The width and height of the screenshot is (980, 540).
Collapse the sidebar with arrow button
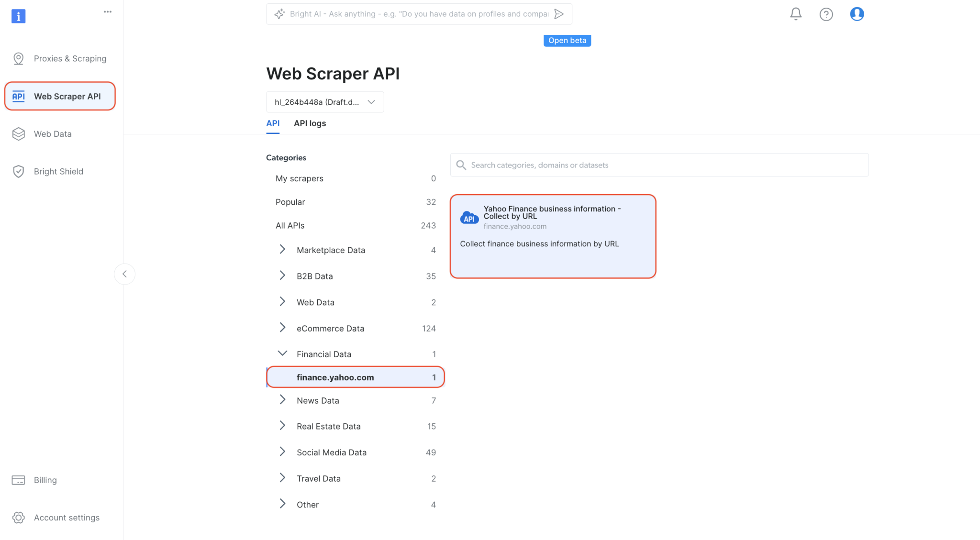tap(124, 274)
